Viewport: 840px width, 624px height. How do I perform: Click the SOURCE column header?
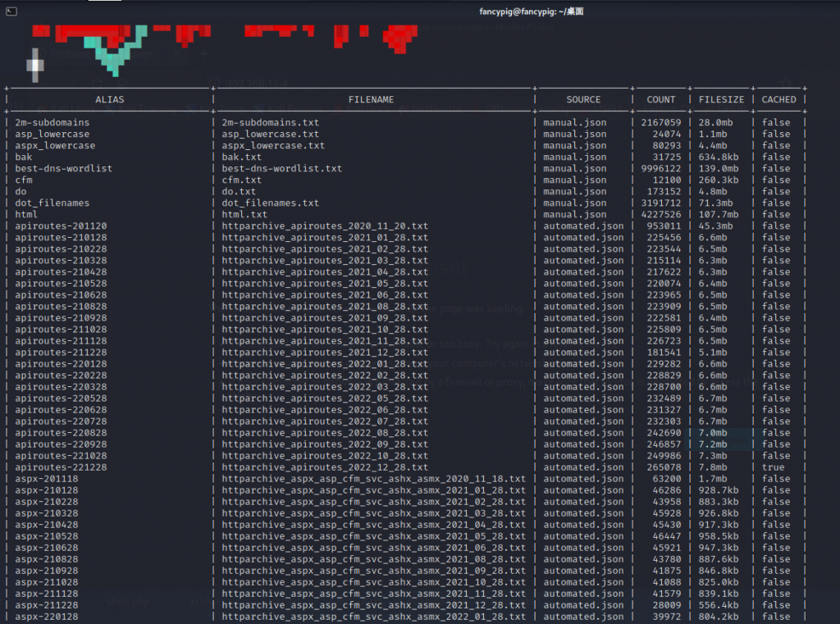583,99
